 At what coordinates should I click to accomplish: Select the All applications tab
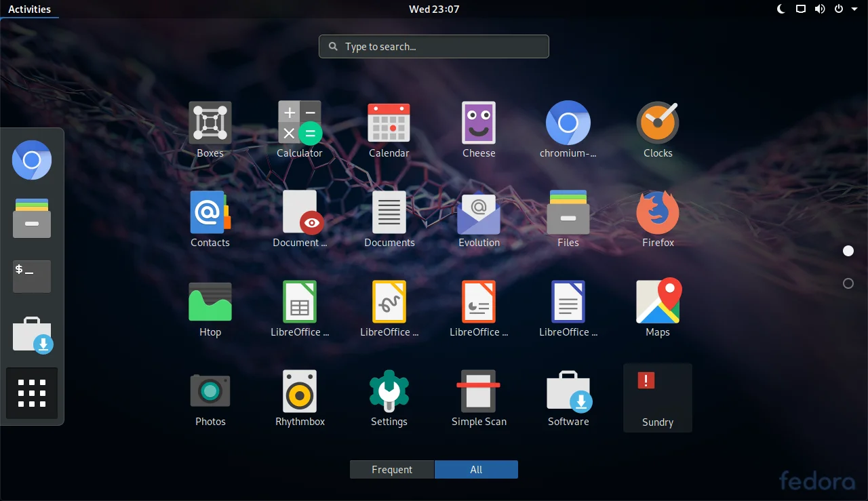[x=476, y=470]
